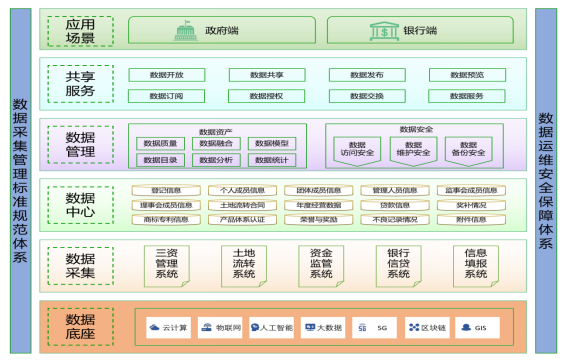Click the blue 5G logo icon
This screenshot has height=362, width=567.
tap(362, 328)
